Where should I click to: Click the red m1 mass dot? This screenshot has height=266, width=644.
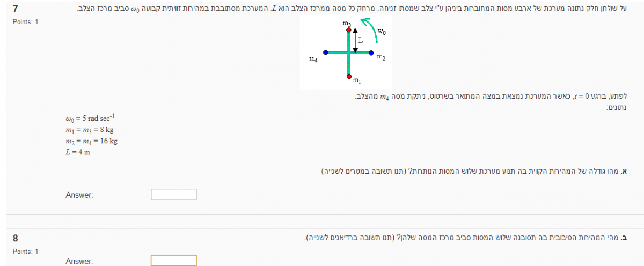(349, 76)
